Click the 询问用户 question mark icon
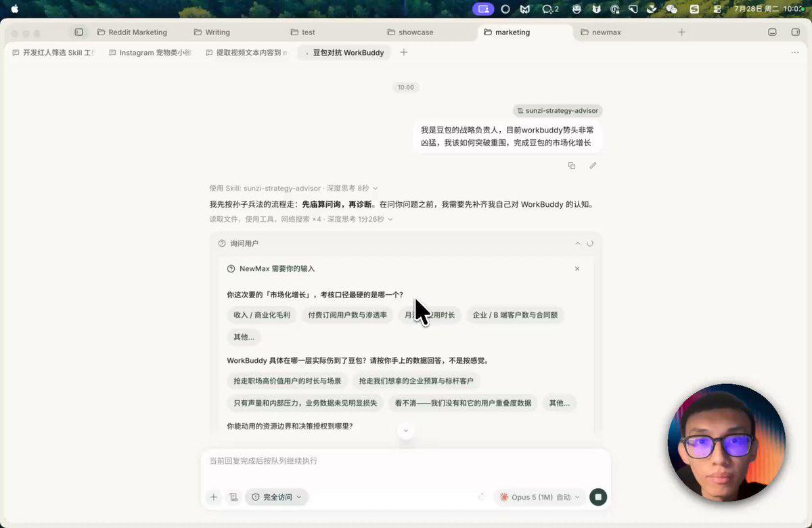Image resolution: width=812 pixels, height=528 pixels. [222, 243]
